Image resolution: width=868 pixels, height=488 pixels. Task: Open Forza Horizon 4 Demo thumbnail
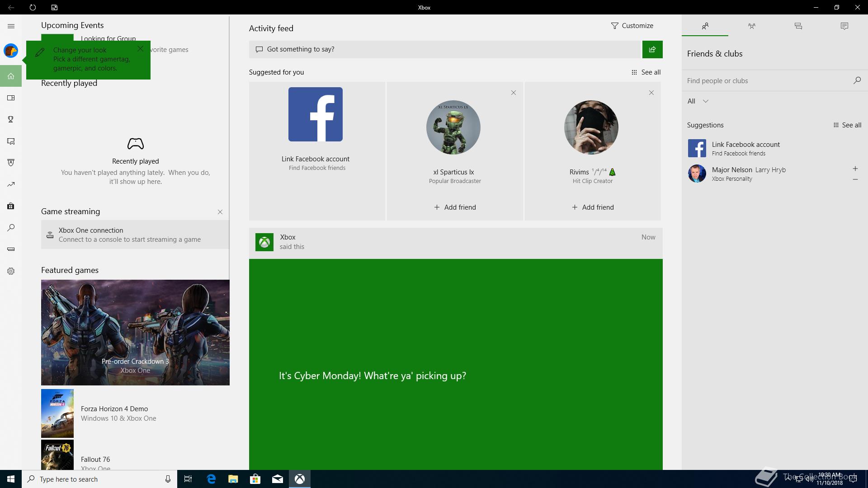pos(57,413)
